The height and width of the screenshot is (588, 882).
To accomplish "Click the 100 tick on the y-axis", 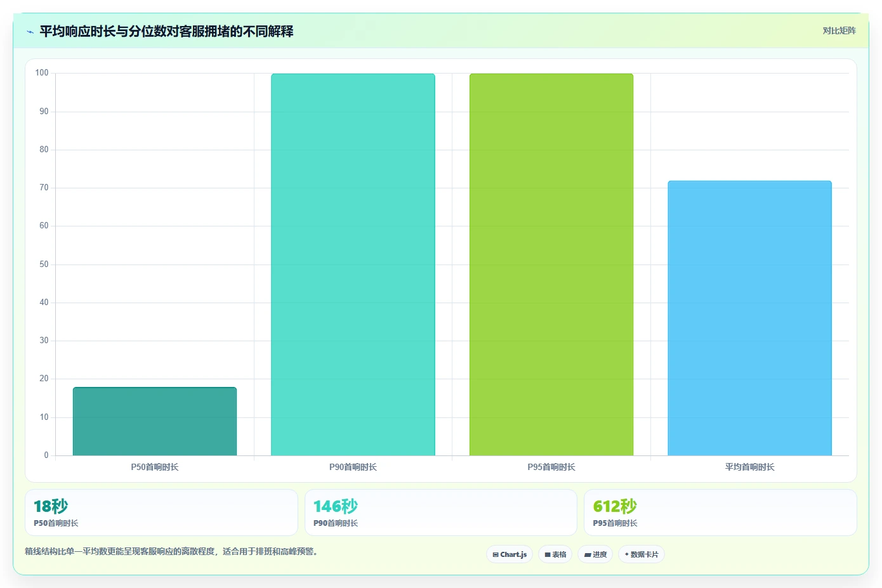I will click(x=42, y=73).
